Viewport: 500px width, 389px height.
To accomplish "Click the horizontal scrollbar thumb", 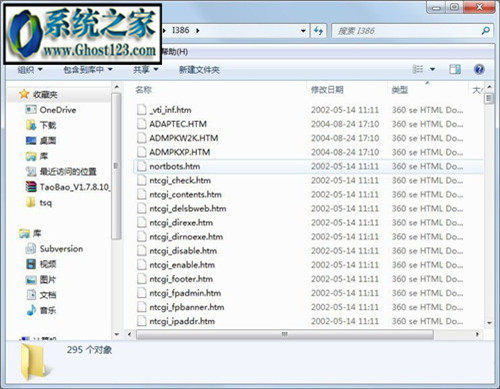I will click(285, 334).
